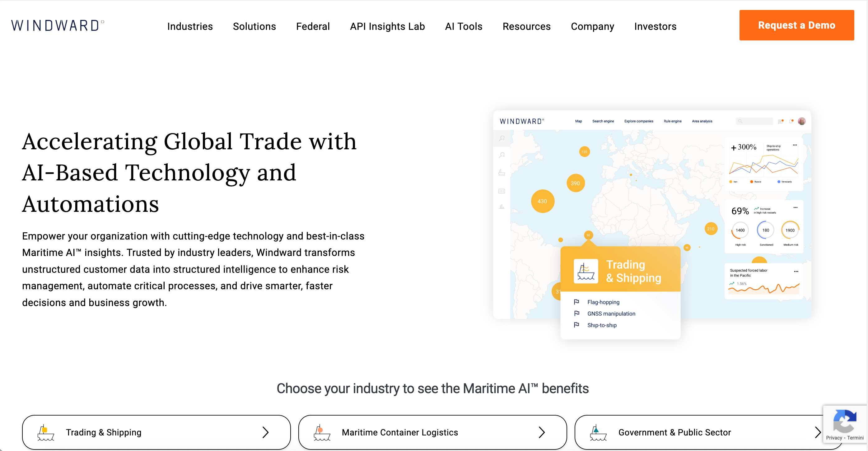
Task: Expand Trading & Shipping chevron arrow
Action: click(265, 432)
